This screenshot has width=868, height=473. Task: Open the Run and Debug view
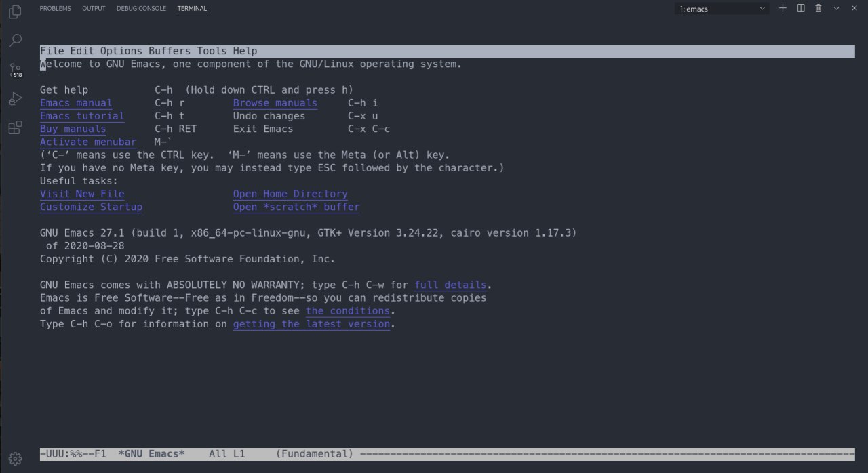tap(15, 99)
